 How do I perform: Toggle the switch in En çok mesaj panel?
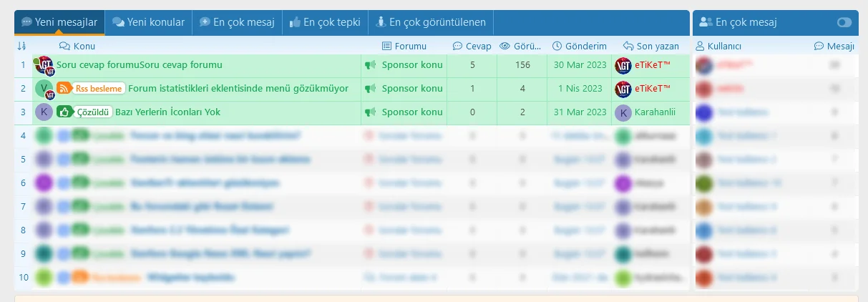[844, 23]
